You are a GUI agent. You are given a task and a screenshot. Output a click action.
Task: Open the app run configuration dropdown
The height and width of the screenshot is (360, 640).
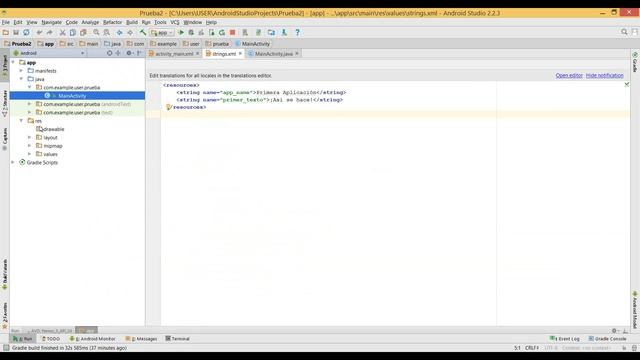[x=162, y=32]
